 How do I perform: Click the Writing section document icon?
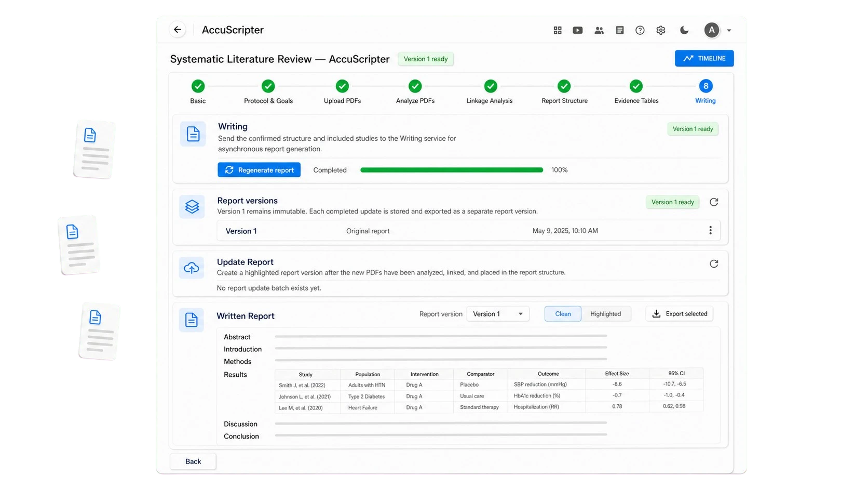point(193,134)
